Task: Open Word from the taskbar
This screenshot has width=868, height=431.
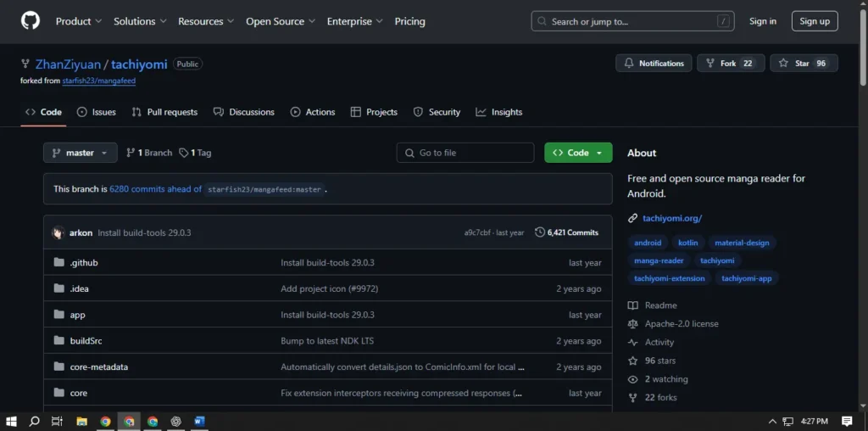Action: pyautogui.click(x=199, y=421)
